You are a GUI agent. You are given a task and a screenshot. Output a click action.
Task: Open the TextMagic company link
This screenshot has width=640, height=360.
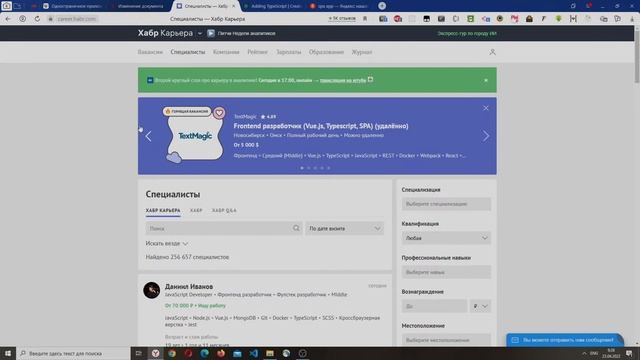pos(245,117)
